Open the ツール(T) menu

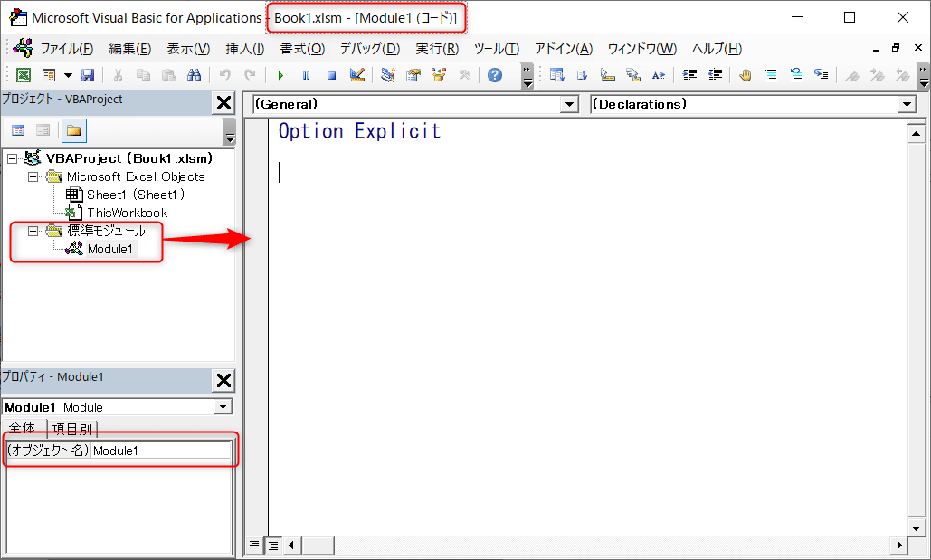click(497, 49)
